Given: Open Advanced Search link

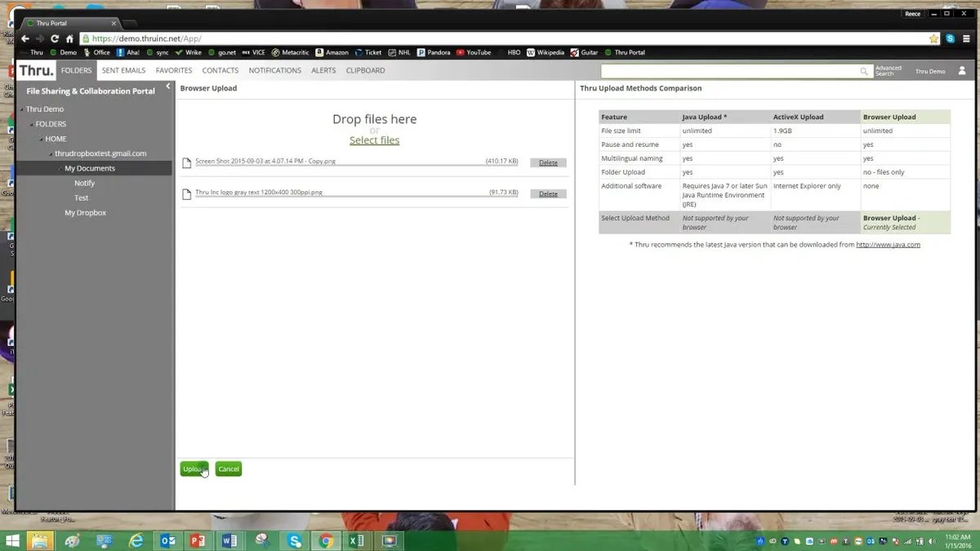Looking at the screenshot, I should click(888, 71).
